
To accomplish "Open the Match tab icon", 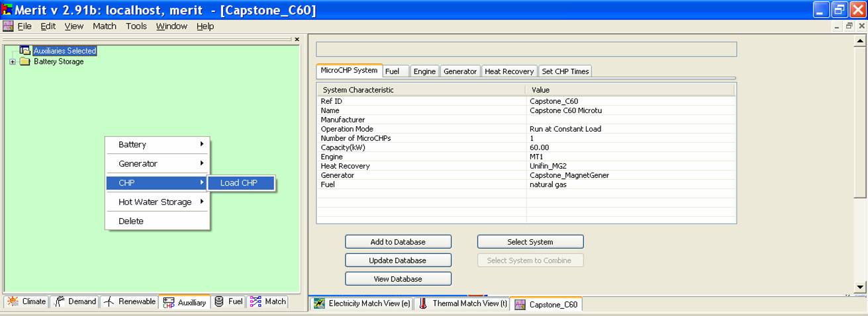I will 256,301.
